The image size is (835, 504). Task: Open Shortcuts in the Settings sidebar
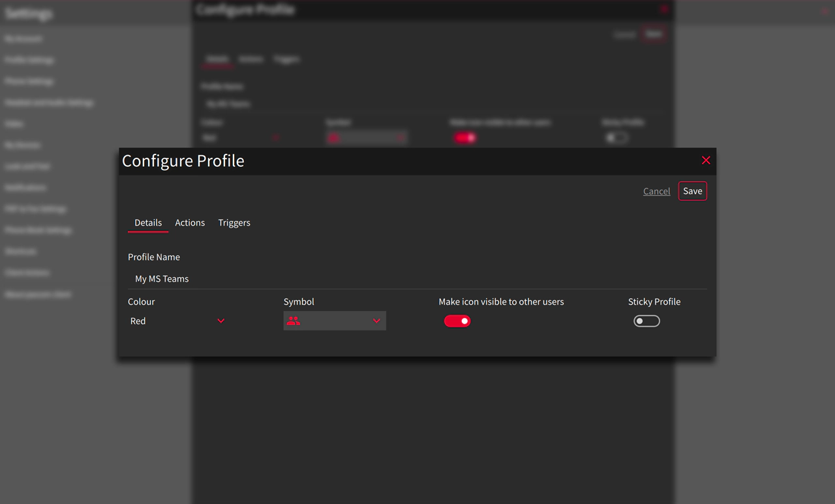point(20,251)
